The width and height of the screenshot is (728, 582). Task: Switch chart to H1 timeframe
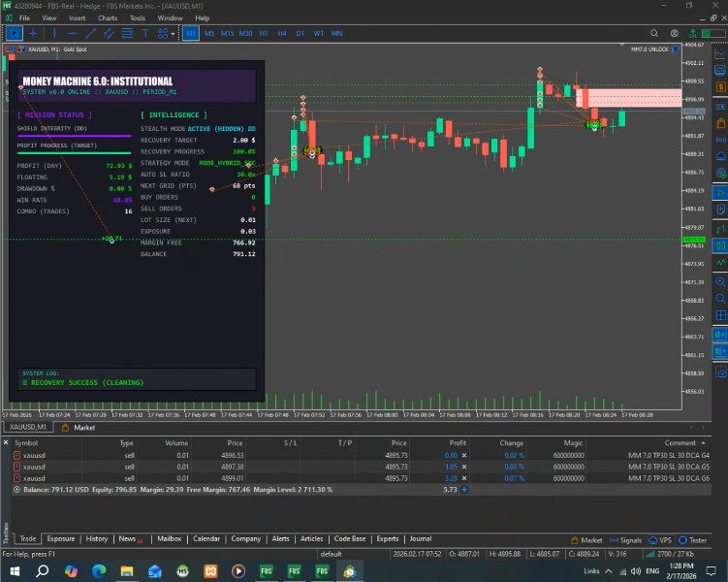tap(264, 33)
